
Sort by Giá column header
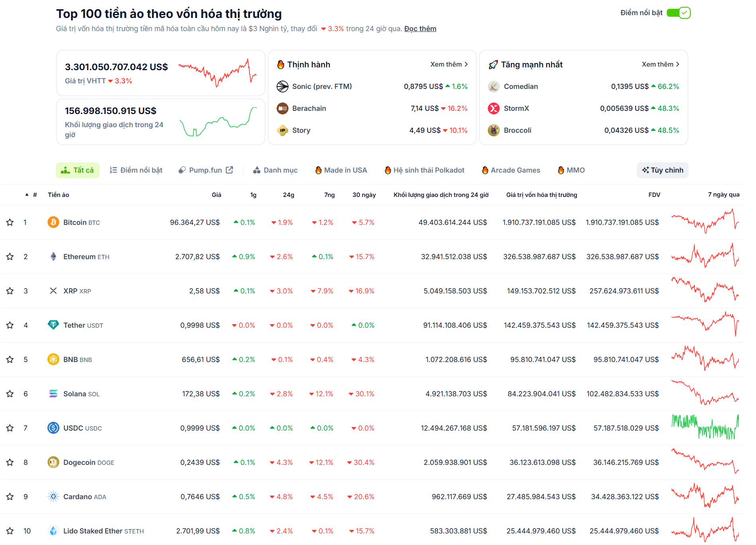(216, 195)
